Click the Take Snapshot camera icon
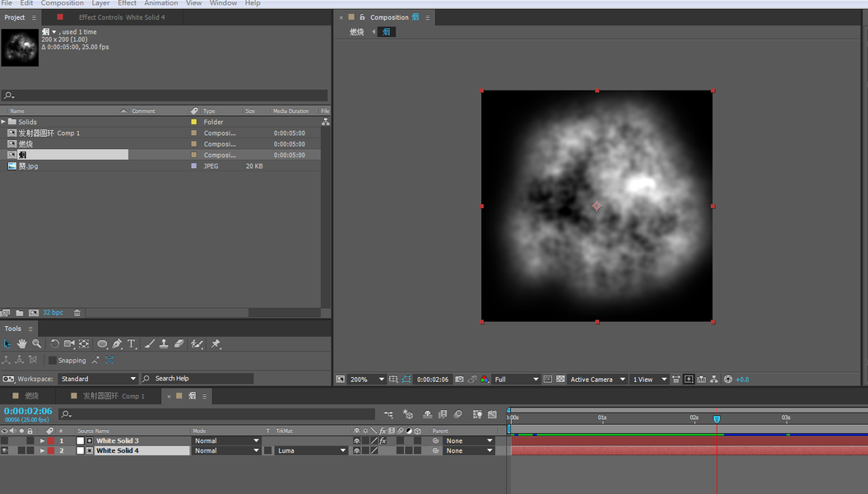868x494 pixels. [459, 380]
